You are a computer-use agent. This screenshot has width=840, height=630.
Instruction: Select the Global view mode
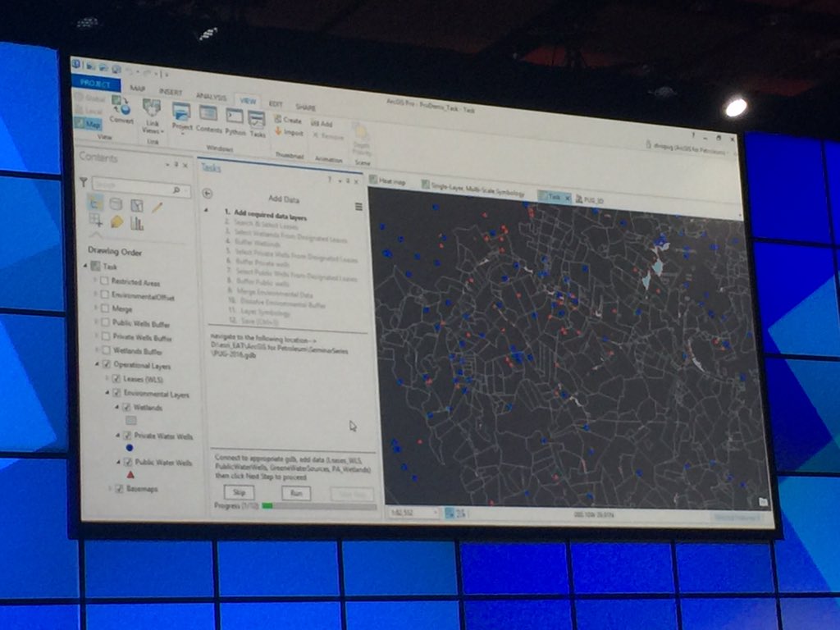pos(90,98)
